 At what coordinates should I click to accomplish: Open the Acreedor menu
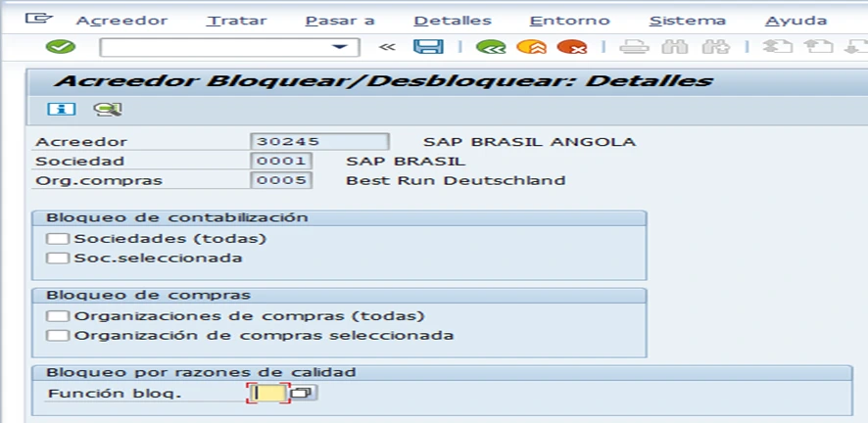pos(121,21)
